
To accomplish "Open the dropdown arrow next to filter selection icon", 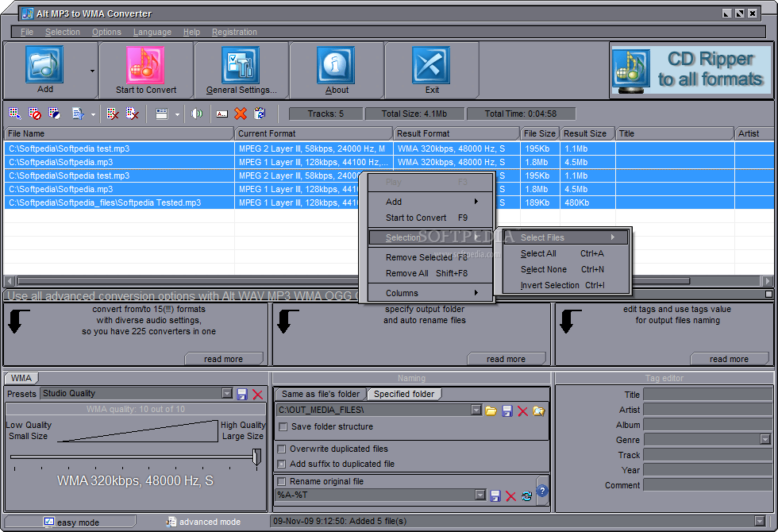I will (93, 114).
